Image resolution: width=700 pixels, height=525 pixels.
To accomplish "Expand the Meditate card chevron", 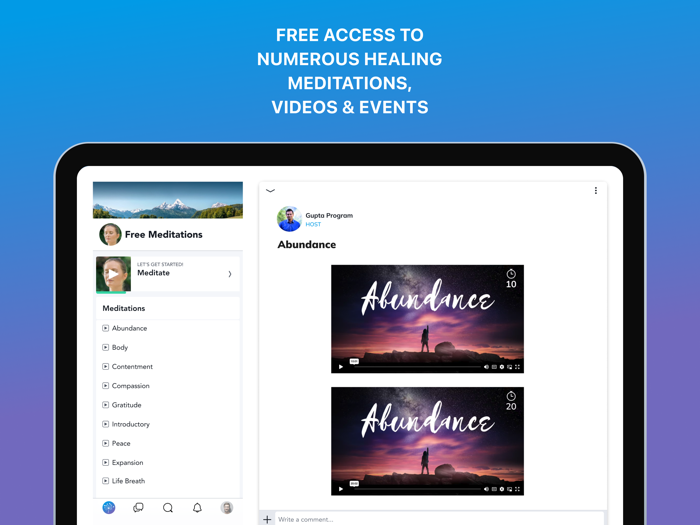I will (230, 274).
